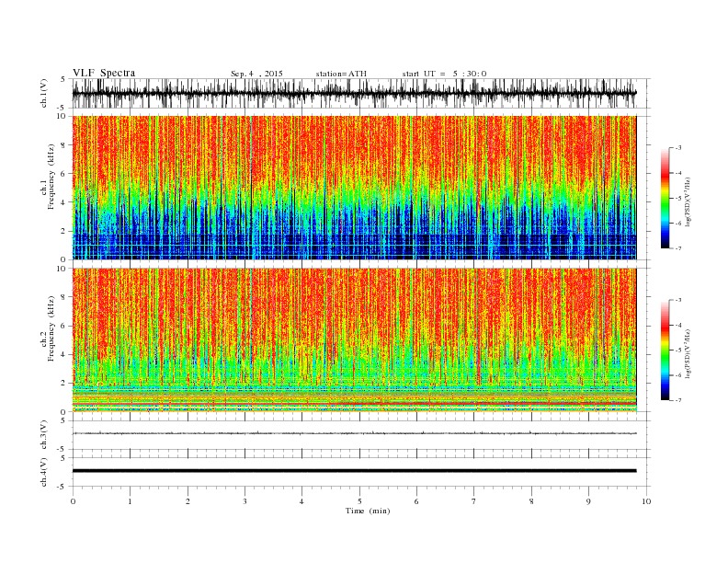Click the "-5" tick on ch.1(V) axis
Screen dimensions: 728x563
(63, 108)
